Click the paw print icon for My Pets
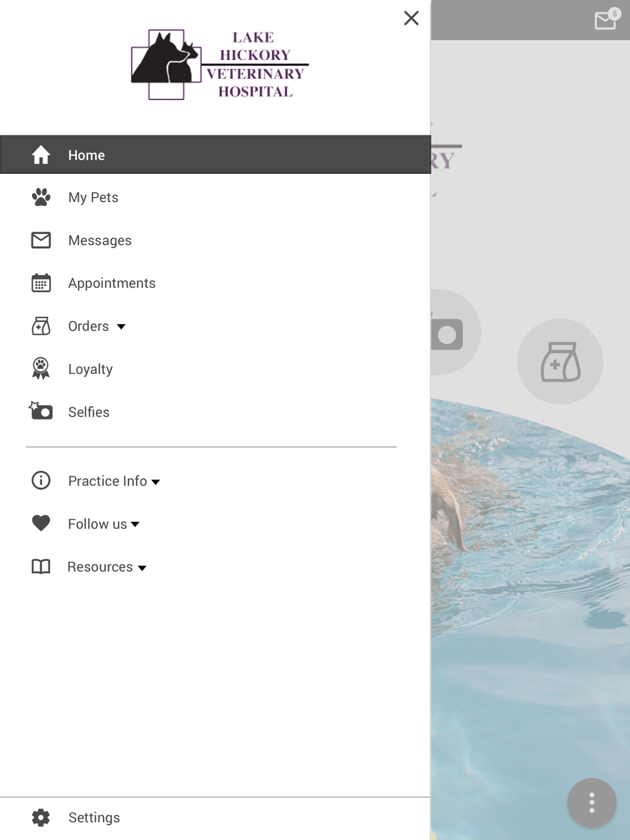 pos(41,197)
